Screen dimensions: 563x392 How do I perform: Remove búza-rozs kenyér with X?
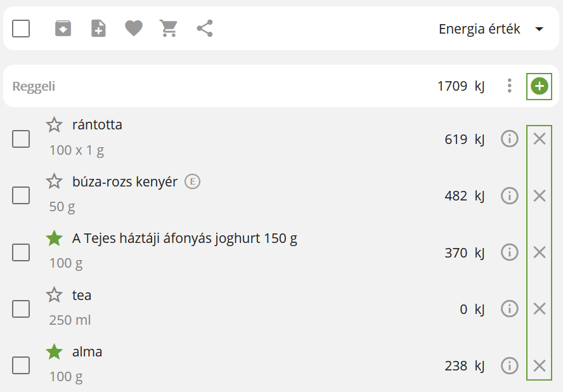coord(540,196)
